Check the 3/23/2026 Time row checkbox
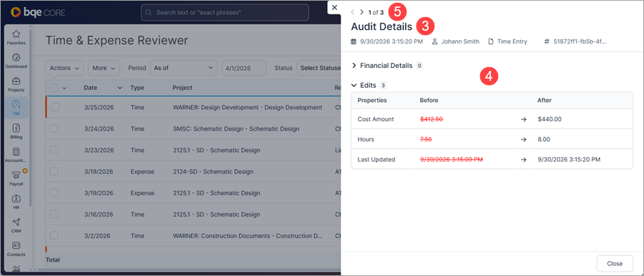This screenshot has height=276, width=644. [x=54, y=150]
